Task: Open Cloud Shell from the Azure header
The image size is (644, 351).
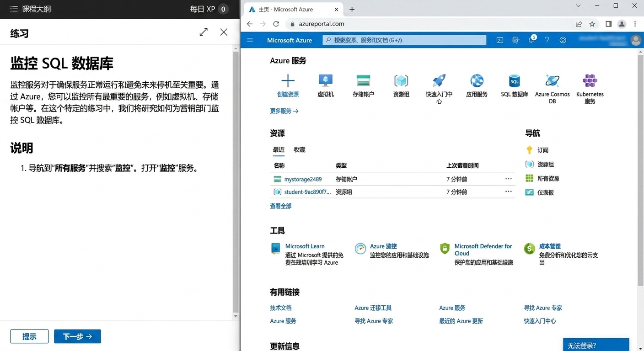Action: [x=500, y=40]
